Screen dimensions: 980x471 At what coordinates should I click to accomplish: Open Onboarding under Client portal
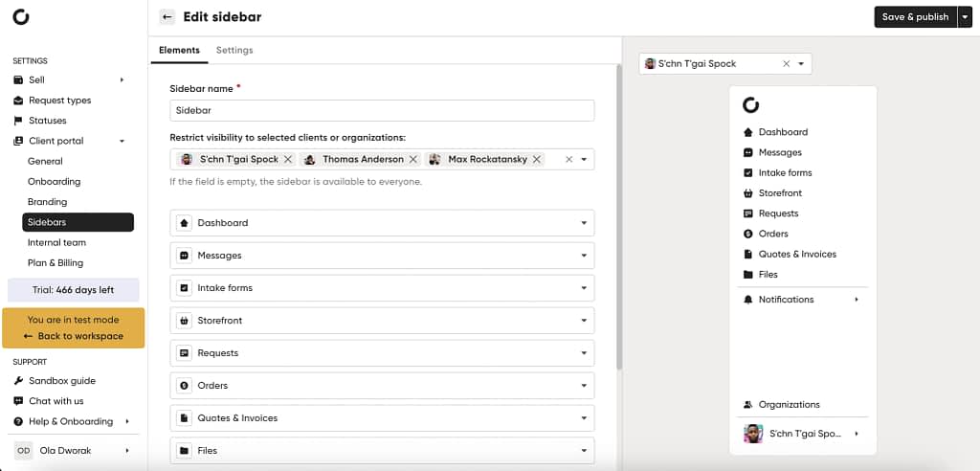pyautogui.click(x=54, y=181)
